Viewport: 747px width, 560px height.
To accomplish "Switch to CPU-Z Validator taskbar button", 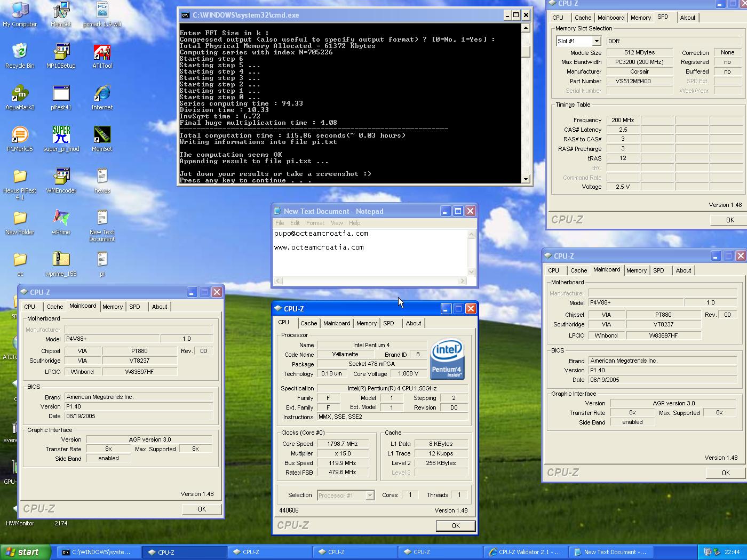I will click(x=526, y=552).
